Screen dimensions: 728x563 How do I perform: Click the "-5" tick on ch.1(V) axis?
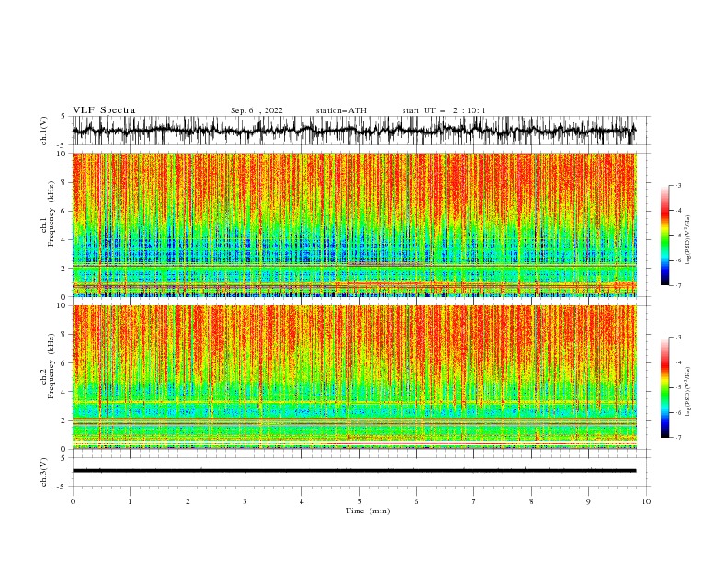(62, 145)
